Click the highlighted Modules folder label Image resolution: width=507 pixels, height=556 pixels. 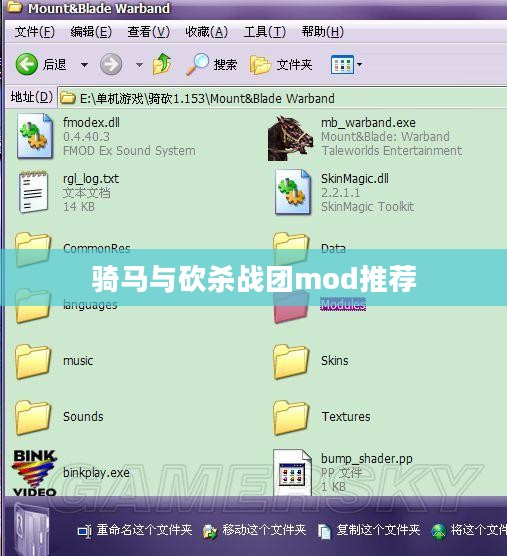point(343,304)
